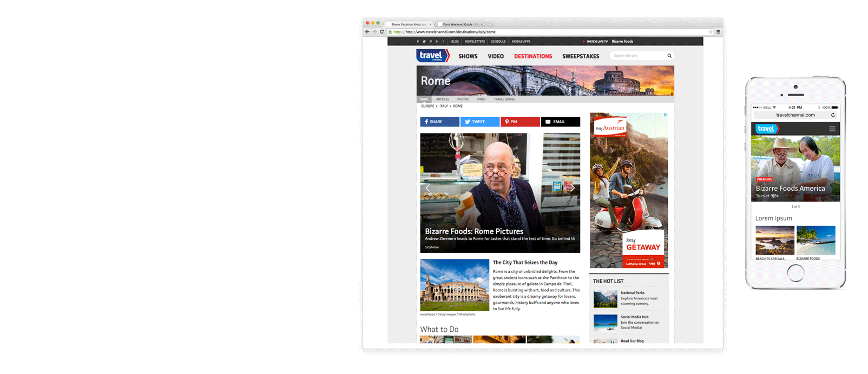Open the browser hamburger menu
The height and width of the screenshot is (374, 868).
tap(718, 32)
